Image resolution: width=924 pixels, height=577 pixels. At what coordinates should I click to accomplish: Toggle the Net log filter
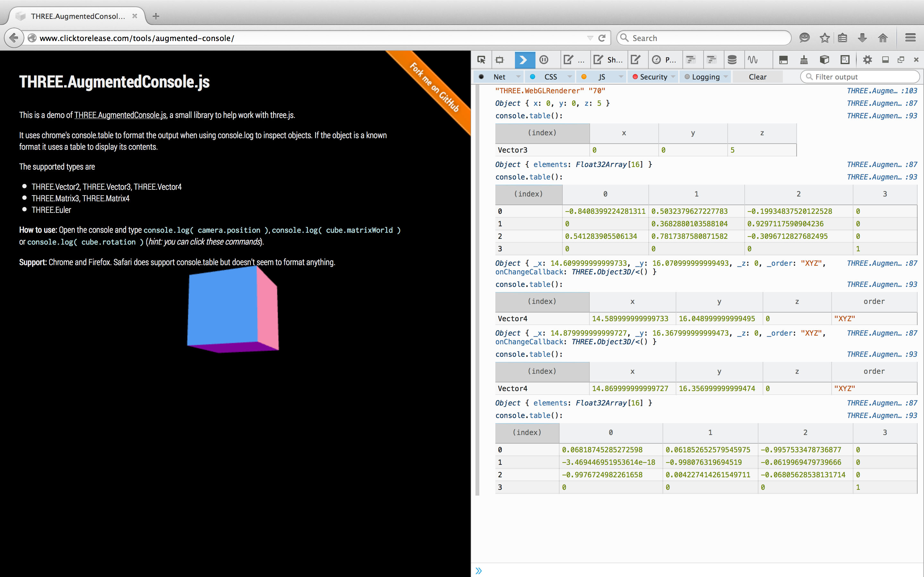(499, 77)
